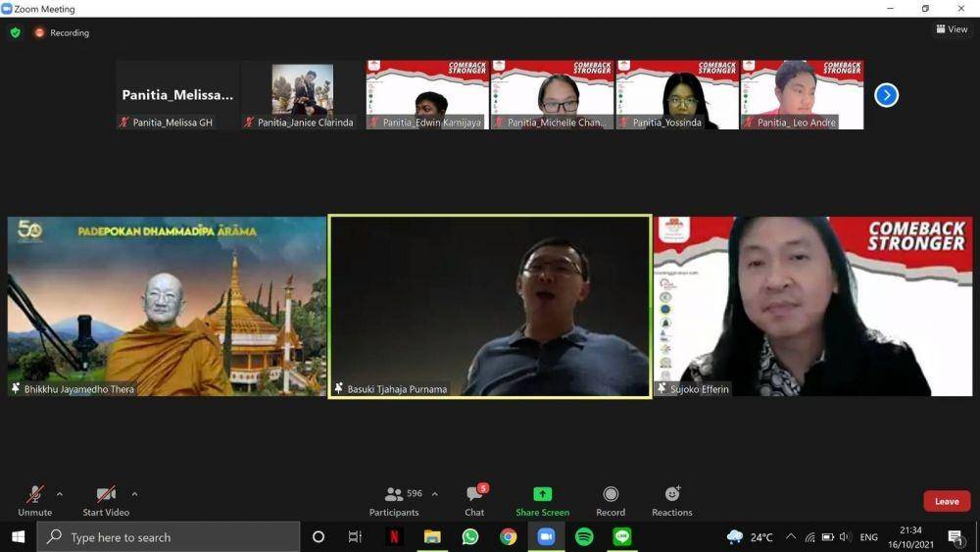Viewport: 980px width, 552px height.
Task: Click muted mic icon on Panitia_Yossinda
Action: 623,122
